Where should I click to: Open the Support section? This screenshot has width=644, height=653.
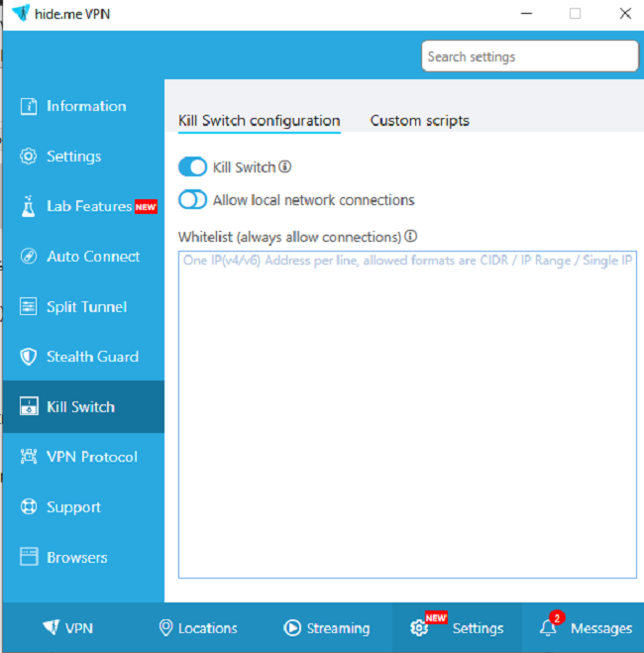coord(83,506)
